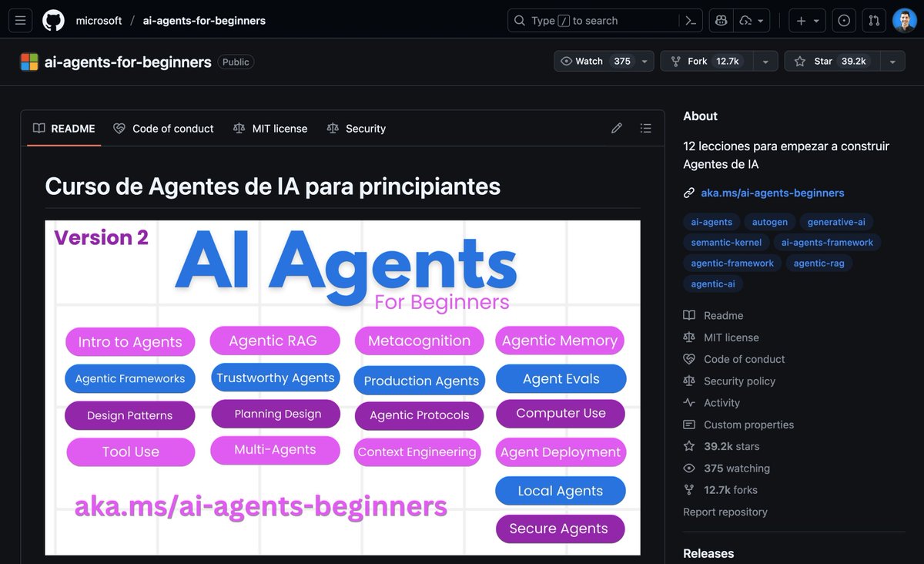Switch to the Security tab
The height and width of the screenshot is (564, 924).
(357, 129)
